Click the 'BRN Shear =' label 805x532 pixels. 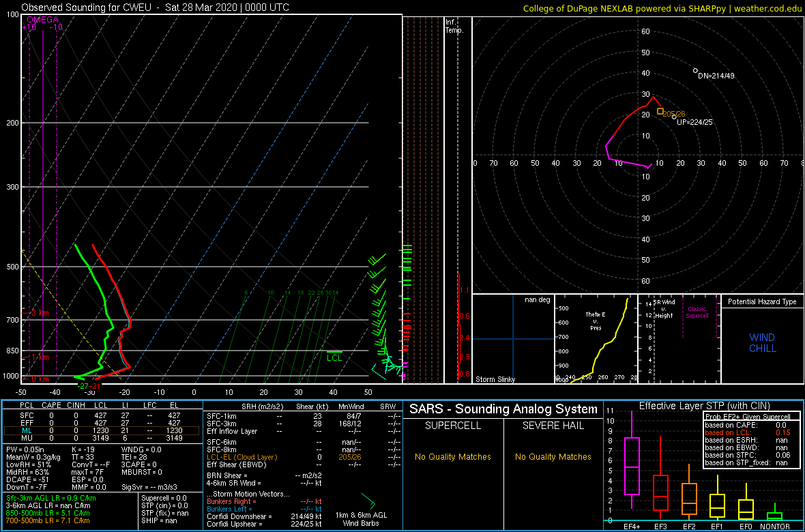[x=227, y=475]
